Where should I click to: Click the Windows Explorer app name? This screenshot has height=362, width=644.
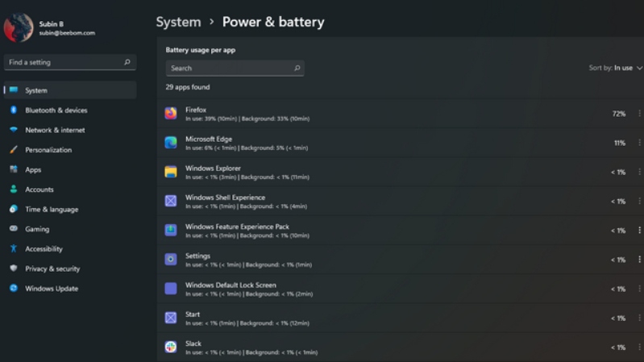pyautogui.click(x=213, y=168)
